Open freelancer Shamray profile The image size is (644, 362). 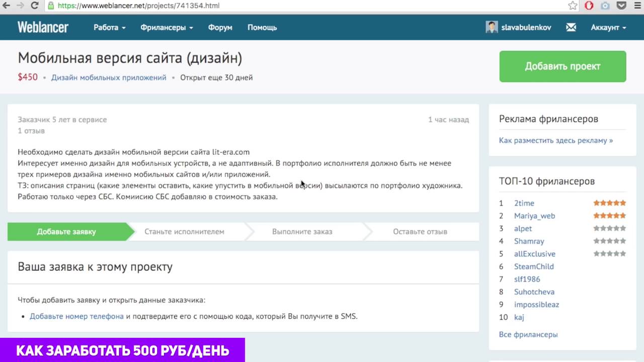coord(529,241)
